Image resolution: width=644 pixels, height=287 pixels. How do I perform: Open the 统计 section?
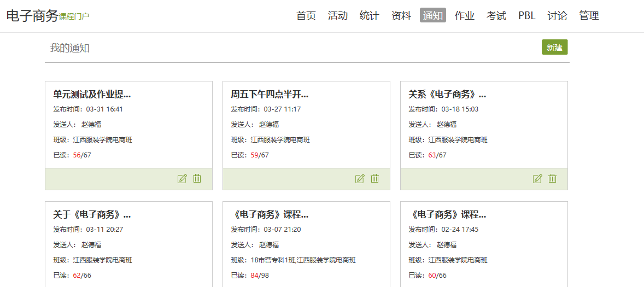(370, 16)
